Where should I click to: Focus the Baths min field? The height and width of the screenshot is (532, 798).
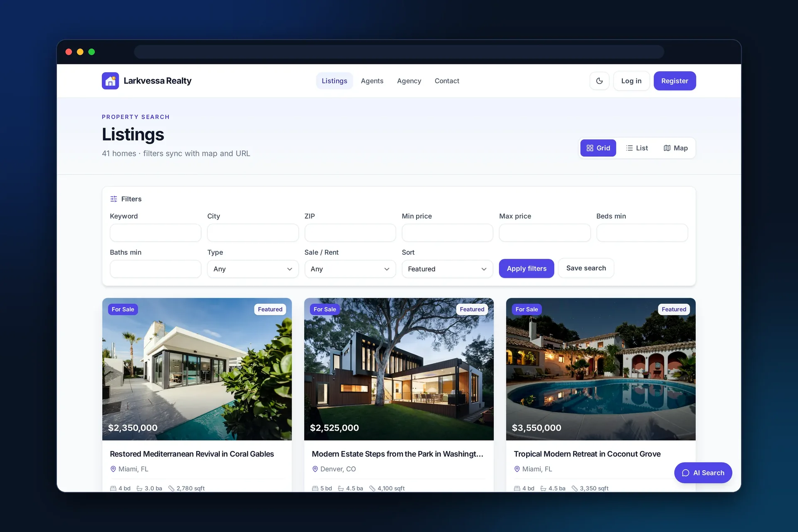155,269
